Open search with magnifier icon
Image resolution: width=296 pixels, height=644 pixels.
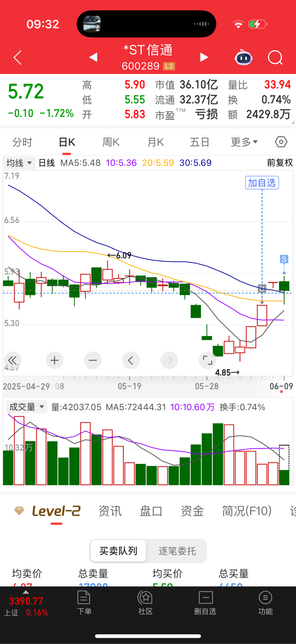coord(275,58)
